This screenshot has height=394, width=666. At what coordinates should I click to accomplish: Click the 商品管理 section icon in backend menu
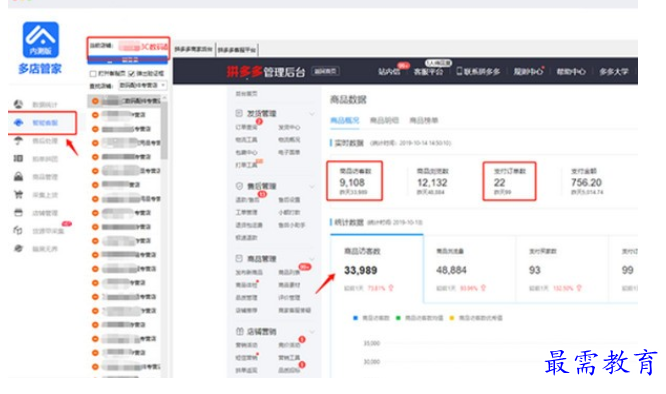coord(239,259)
